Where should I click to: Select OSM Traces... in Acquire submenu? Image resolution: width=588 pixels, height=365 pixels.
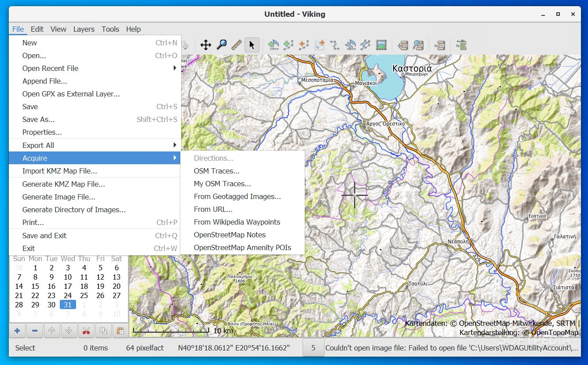tap(243, 171)
